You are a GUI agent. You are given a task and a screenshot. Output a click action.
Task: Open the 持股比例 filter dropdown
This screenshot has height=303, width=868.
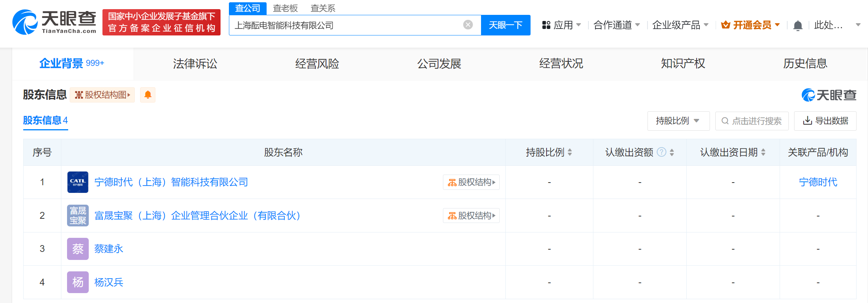point(678,121)
